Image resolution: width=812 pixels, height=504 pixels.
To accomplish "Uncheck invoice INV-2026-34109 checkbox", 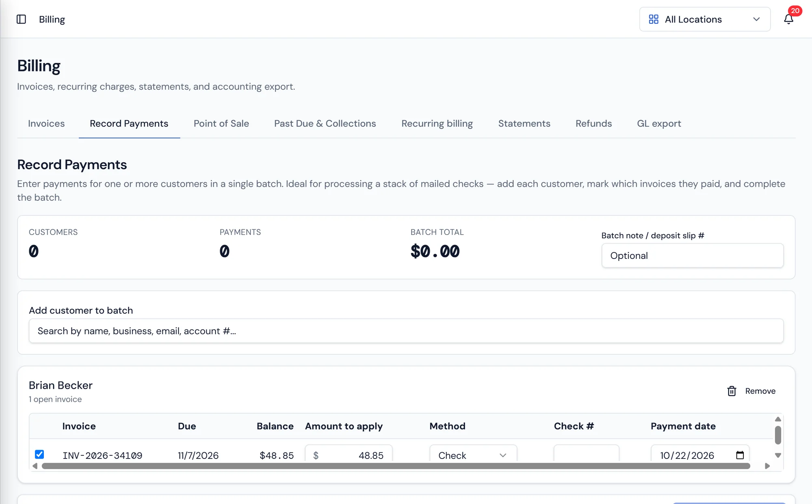I will click(x=39, y=454).
